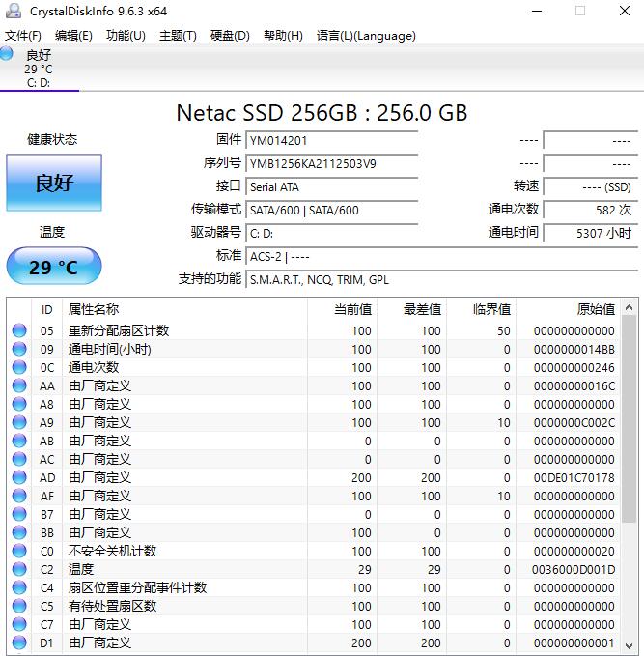Click status orb for row AB
This screenshot has height=656, width=644.
pyautogui.click(x=19, y=441)
